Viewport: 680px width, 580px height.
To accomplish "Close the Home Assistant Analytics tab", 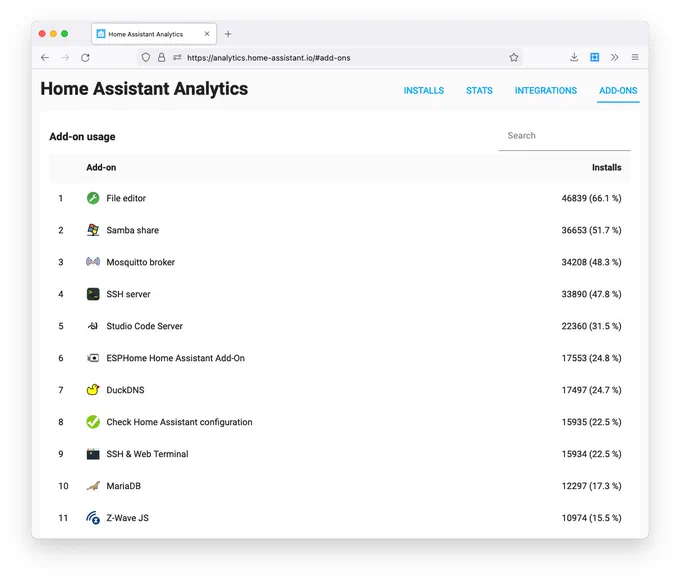I will point(207,34).
